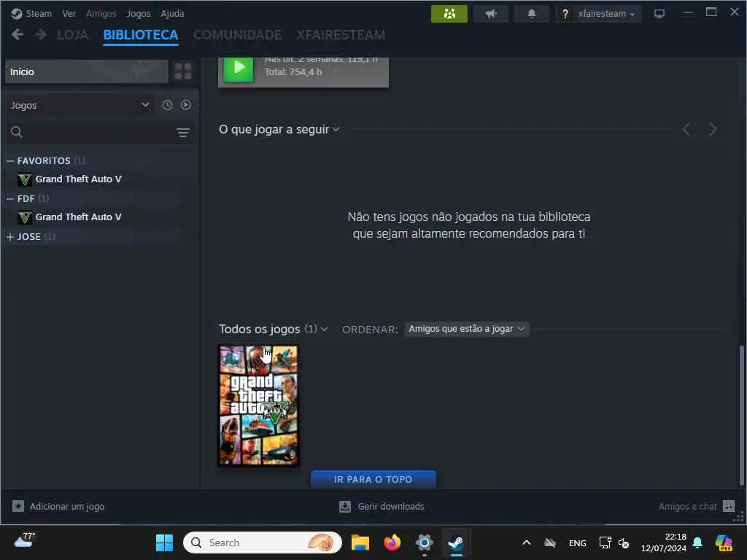Open the notifications bell in Steam
Screen dimensions: 747x560
(x=532, y=13)
